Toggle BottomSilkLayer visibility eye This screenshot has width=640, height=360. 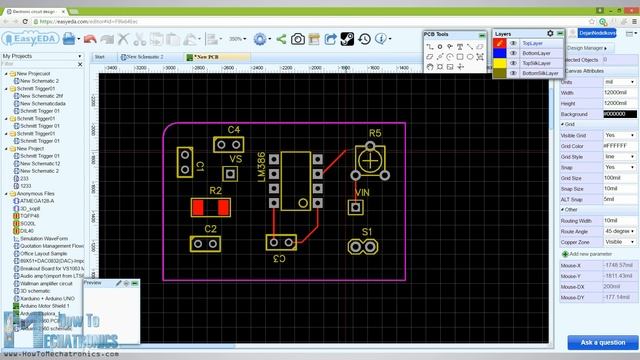coord(513,73)
